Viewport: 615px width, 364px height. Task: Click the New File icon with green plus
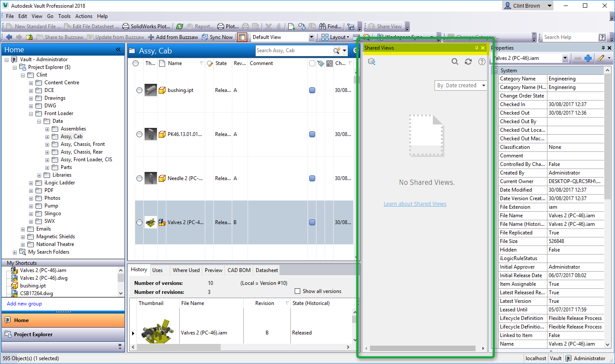292,27
